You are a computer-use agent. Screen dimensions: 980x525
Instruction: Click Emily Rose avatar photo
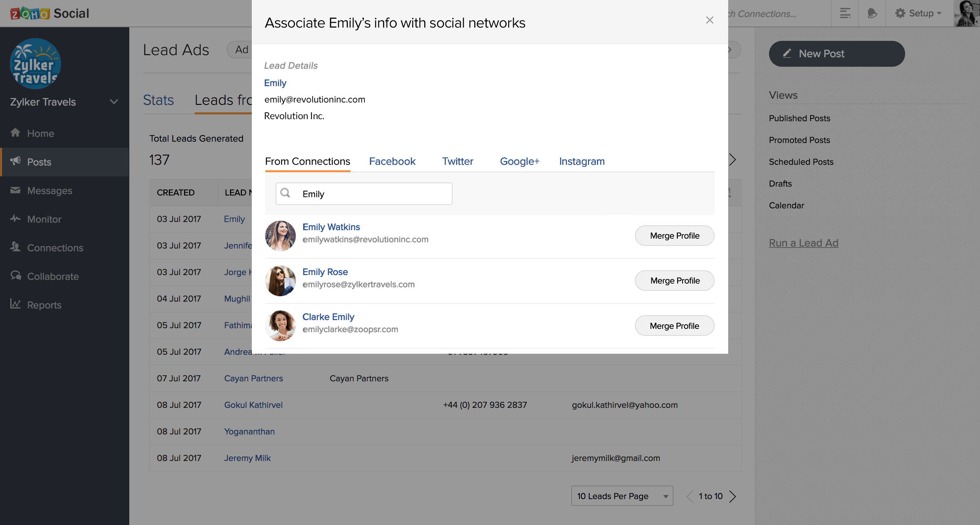(x=280, y=281)
